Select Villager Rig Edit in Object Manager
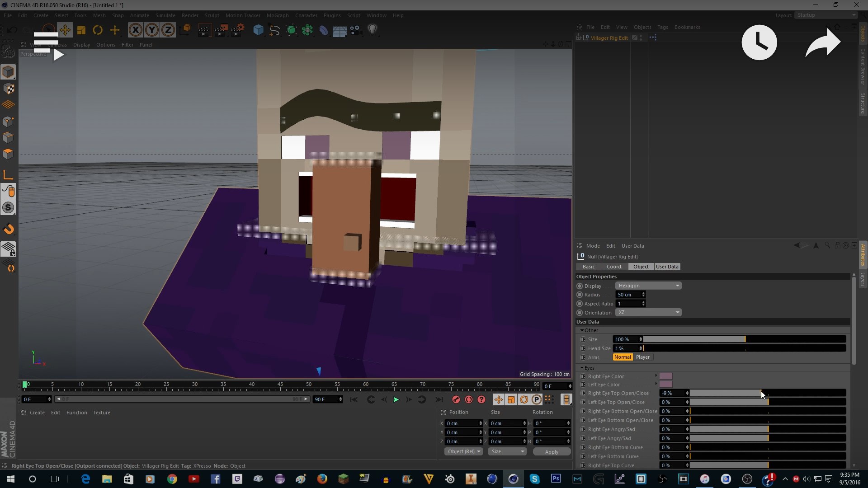This screenshot has width=868, height=488. tap(609, 38)
